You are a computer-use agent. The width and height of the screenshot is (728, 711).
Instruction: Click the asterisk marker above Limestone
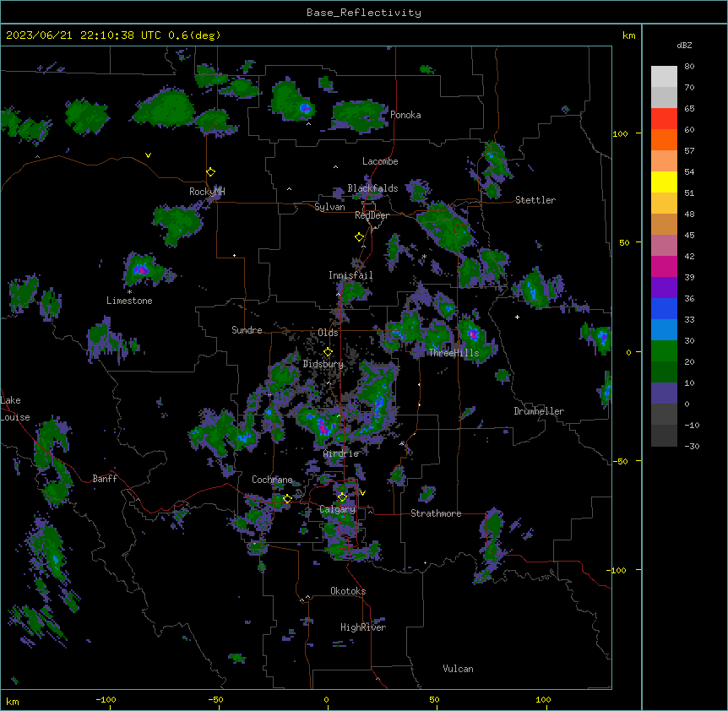click(129, 292)
